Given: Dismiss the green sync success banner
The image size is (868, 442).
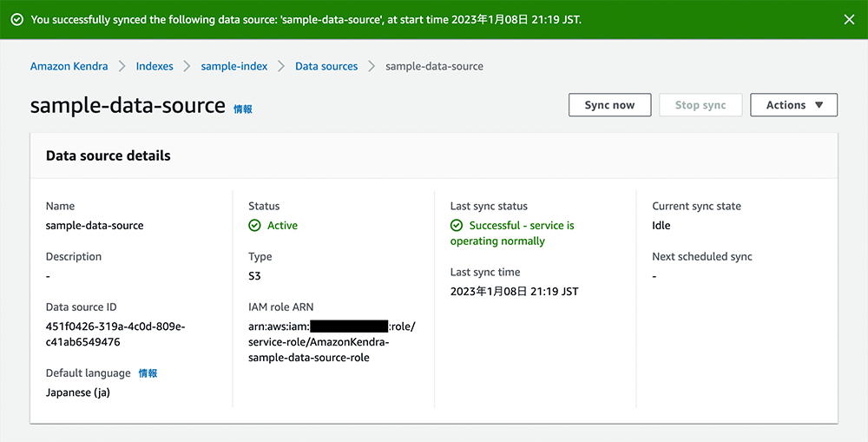Looking at the screenshot, I should pos(849,20).
